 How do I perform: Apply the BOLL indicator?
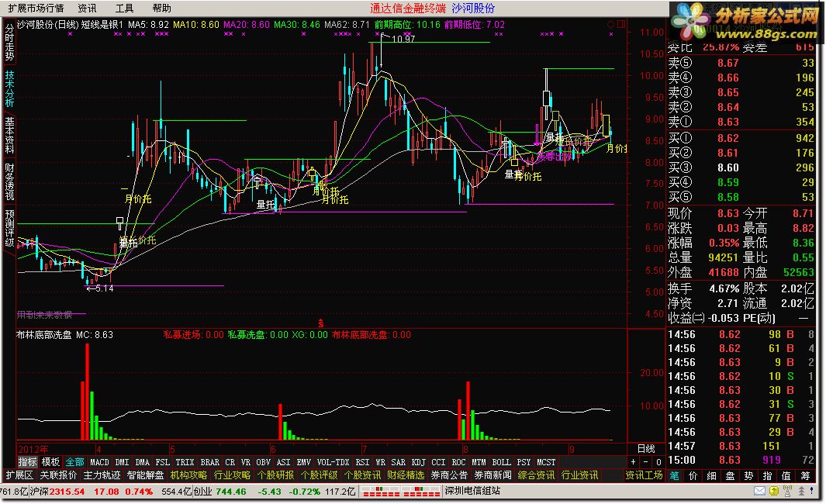(501, 462)
